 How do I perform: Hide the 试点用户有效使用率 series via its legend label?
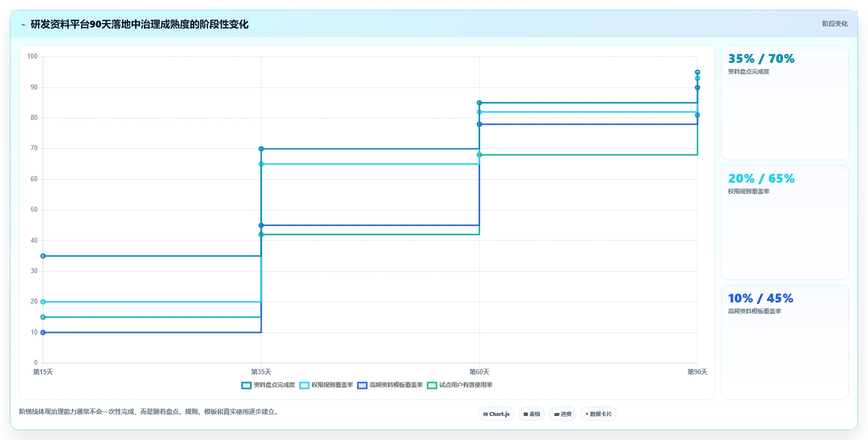(465, 385)
